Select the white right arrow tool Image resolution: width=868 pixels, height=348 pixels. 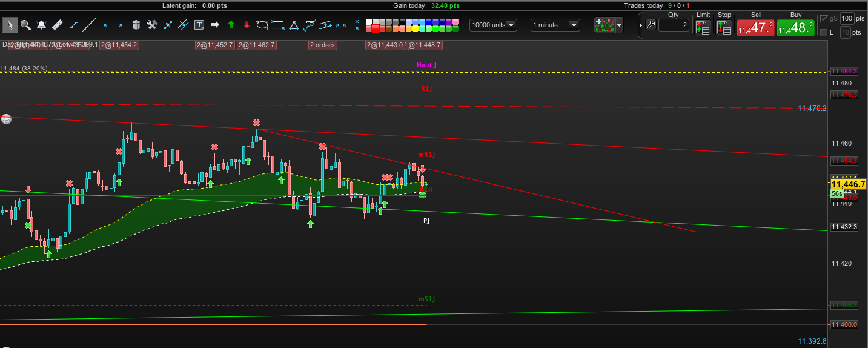pyautogui.click(x=215, y=25)
